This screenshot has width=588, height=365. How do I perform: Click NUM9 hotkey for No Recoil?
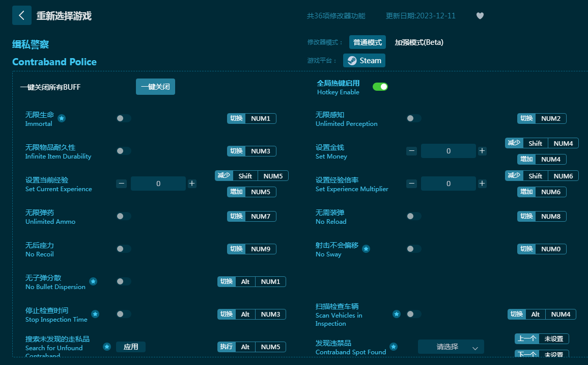coord(251,249)
